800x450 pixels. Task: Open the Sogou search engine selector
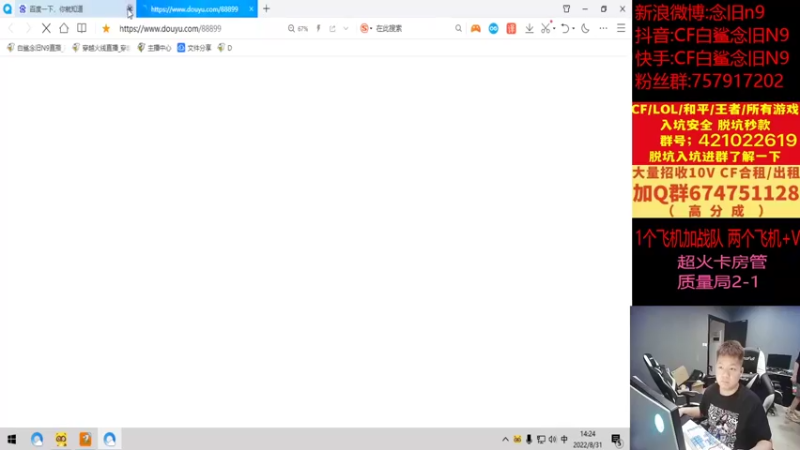(366, 29)
